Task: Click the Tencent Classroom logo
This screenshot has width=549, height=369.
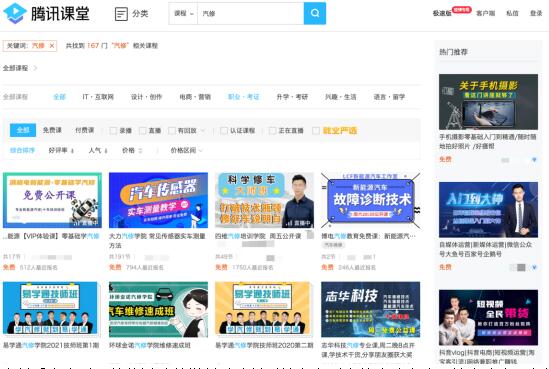Action: [x=46, y=13]
